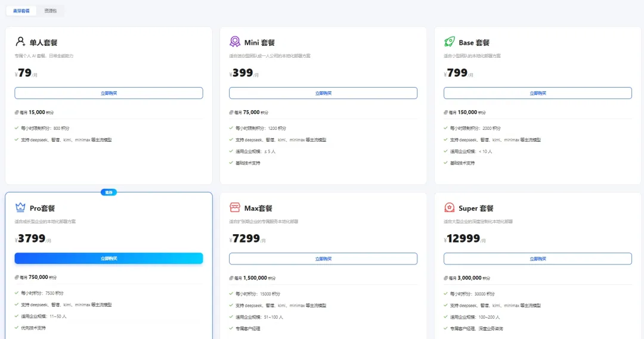
Task: Click the 每月 150,000 积分 text
Action: point(467,113)
